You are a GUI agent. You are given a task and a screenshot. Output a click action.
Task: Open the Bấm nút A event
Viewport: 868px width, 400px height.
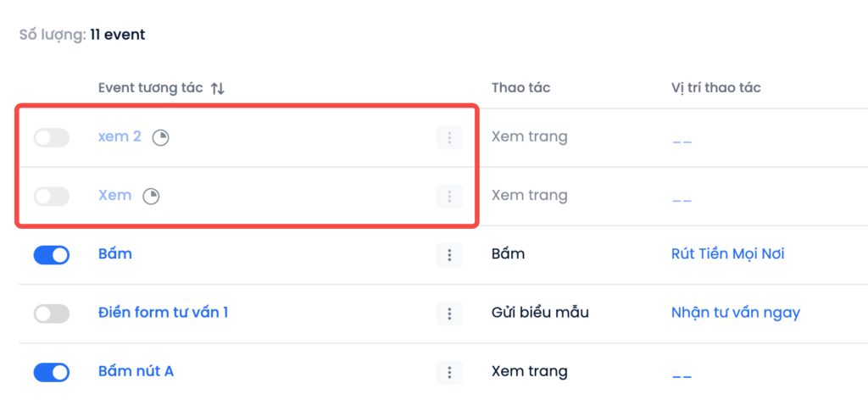click(x=136, y=371)
